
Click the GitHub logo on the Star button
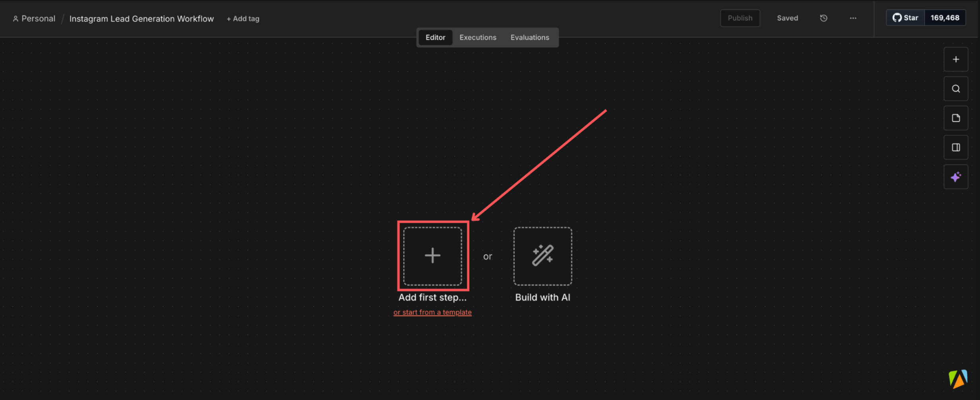[898, 17]
